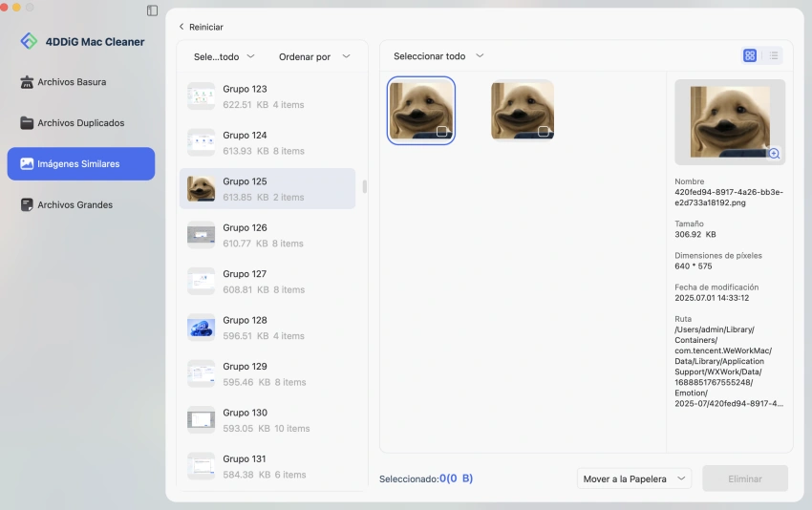
Task: Click the Ruta file path text
Action: pyautogui.click(x=729, y=366)
